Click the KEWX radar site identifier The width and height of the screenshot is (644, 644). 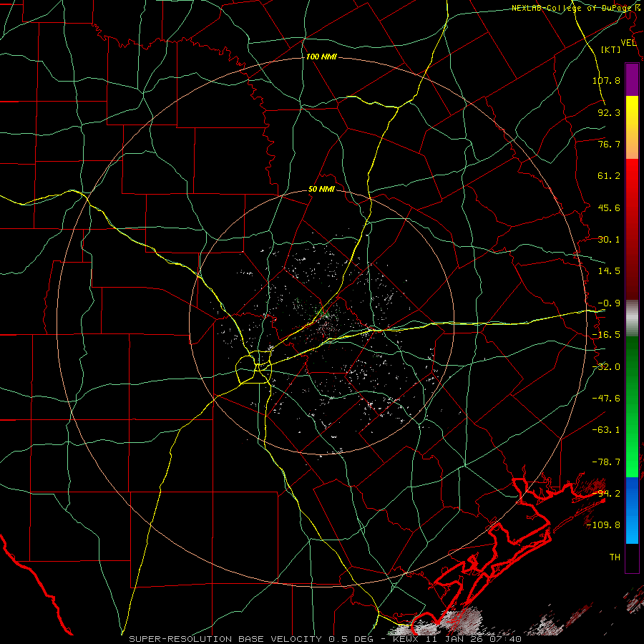pyautogui.click(x=406, y=639)
